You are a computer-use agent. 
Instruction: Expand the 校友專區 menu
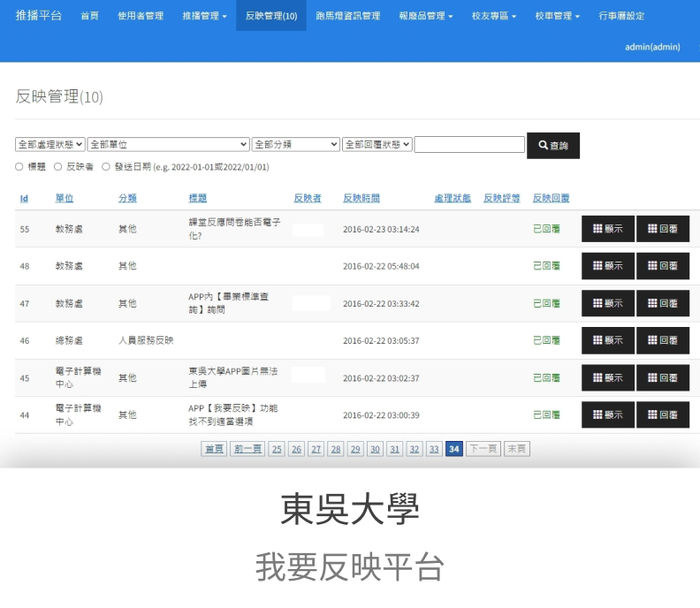(x=494, y=16)
